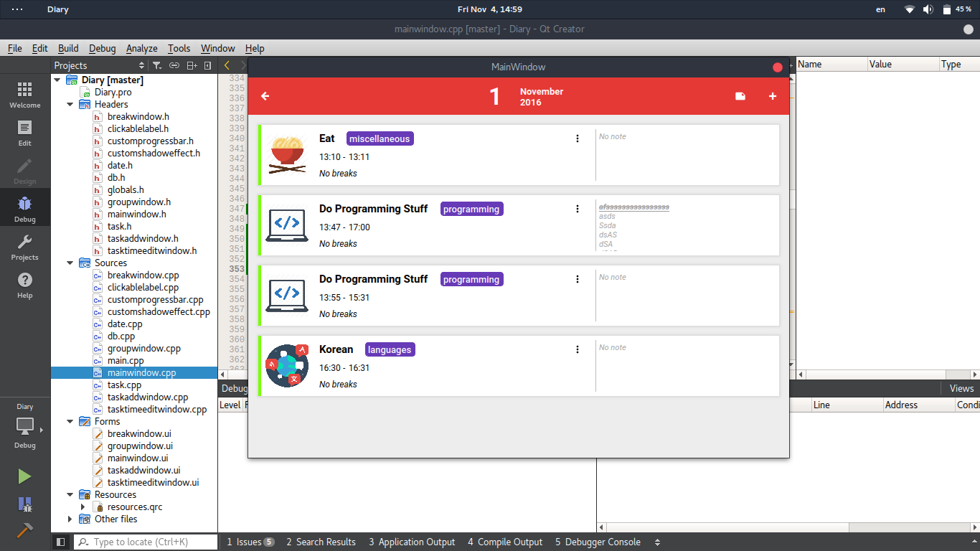The image size is (980, 551).
Task: Select the Debug mode bug icon
Action: coord(24,209)
